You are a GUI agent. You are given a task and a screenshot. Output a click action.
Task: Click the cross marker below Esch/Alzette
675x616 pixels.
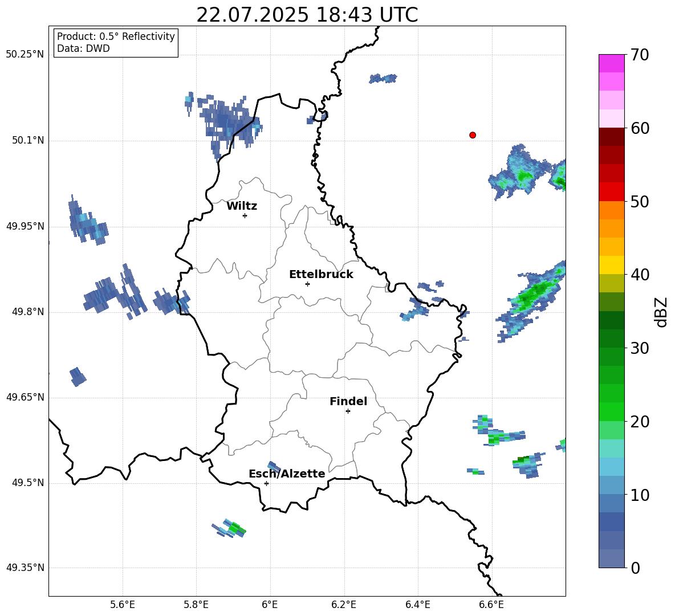coord(266,483)
